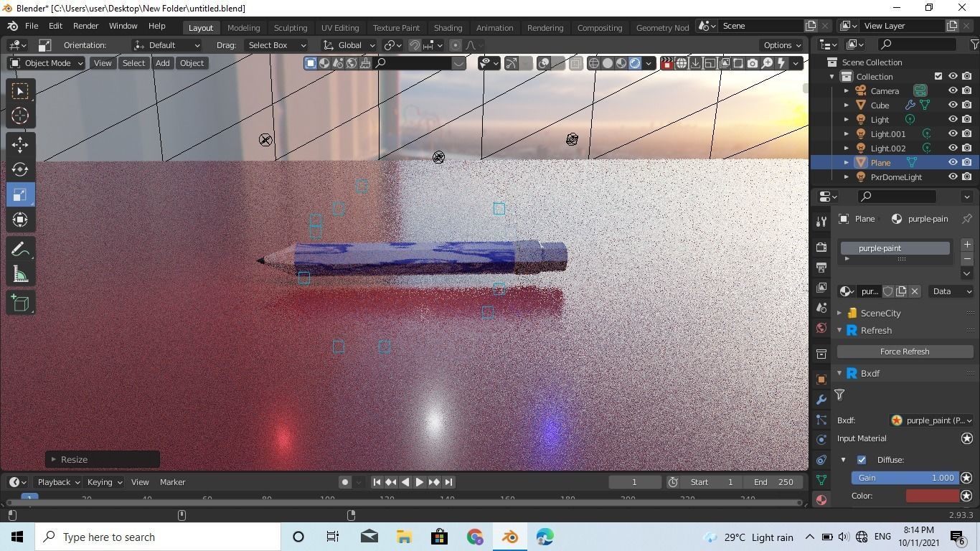The image size is (980, 551).
Task: Open the Scene properties tab
Action: pos(821,307)
